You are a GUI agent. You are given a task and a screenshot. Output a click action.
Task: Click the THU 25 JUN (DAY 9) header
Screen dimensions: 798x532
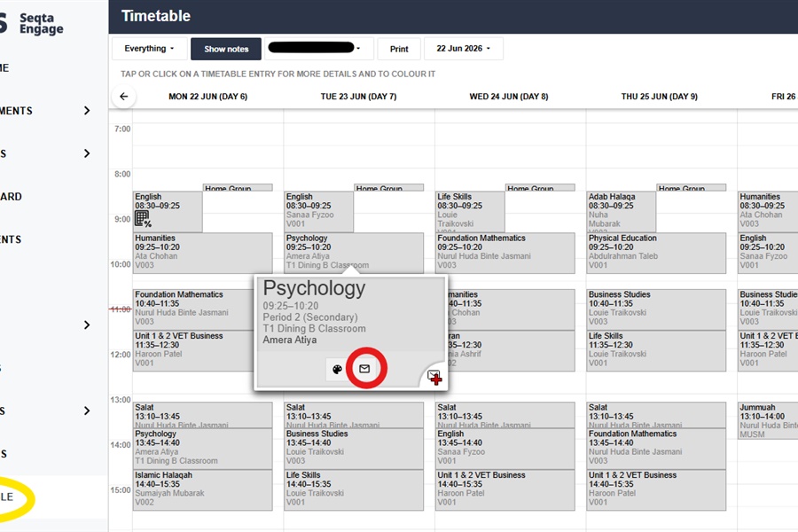[x=659, y=97]
